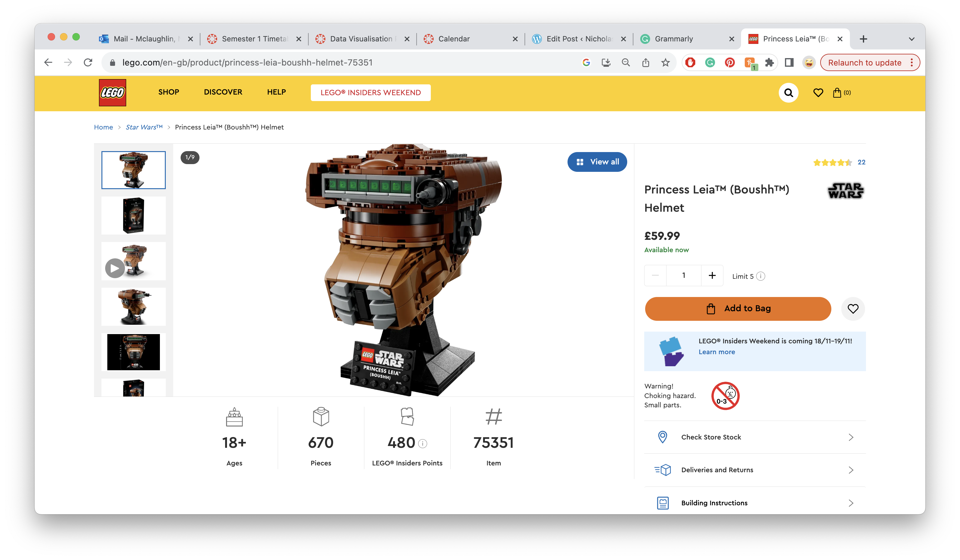Expand Building Instructions row
Viewport: 960px width, 560px height.
point(755,503)
